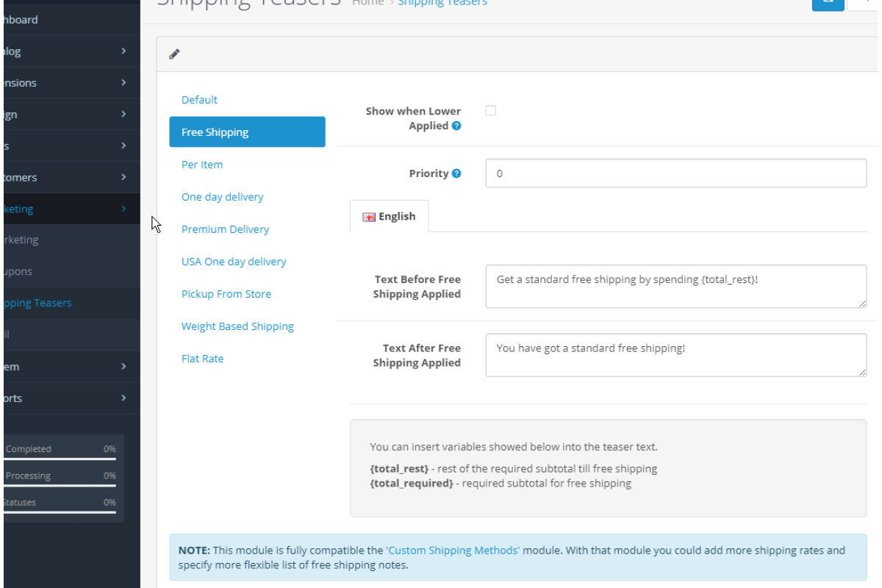
Task: Enable the Show when Lower Applied checkbox
Action: pos(491,111)
